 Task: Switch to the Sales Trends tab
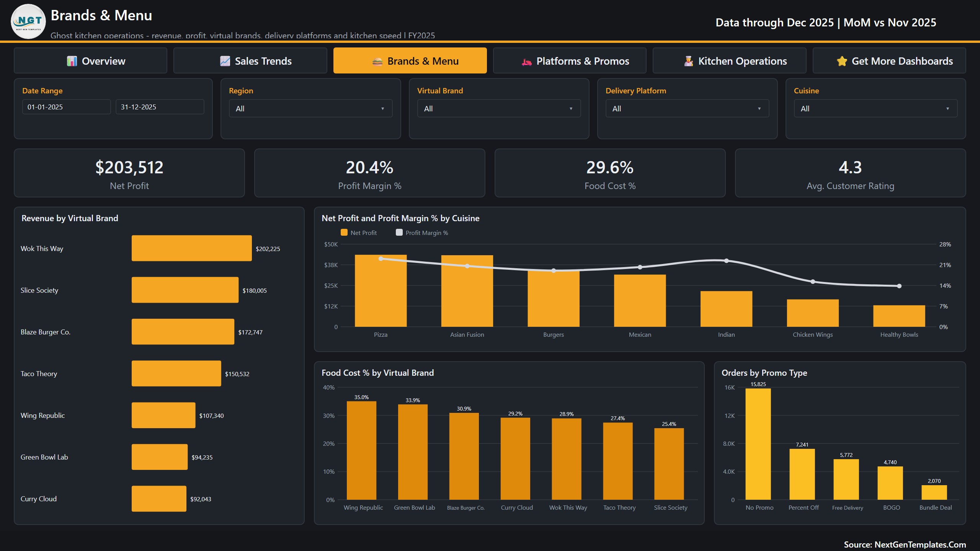pos(250,60)
